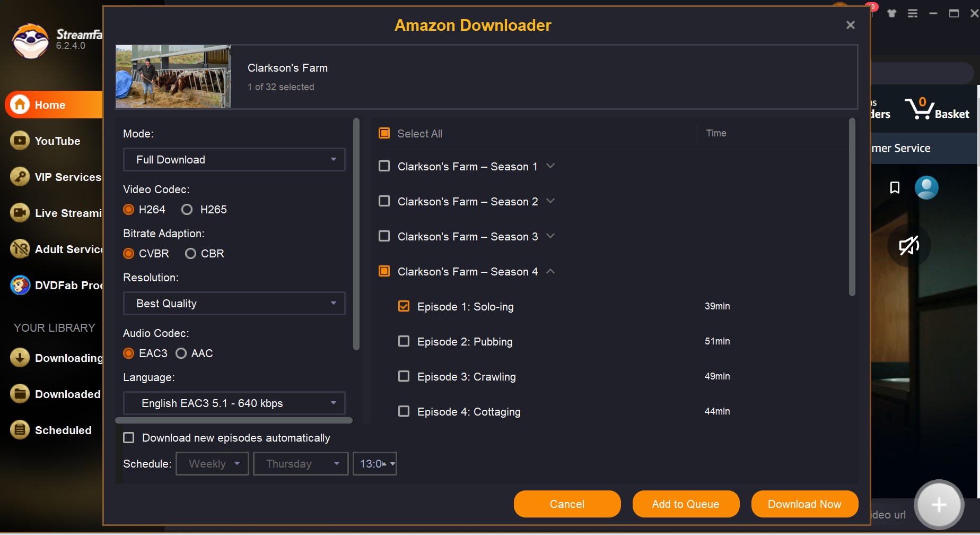Screen dimensions: 980x535
Task: Go to VIP Services in sidebar
Action: [68, 177]
